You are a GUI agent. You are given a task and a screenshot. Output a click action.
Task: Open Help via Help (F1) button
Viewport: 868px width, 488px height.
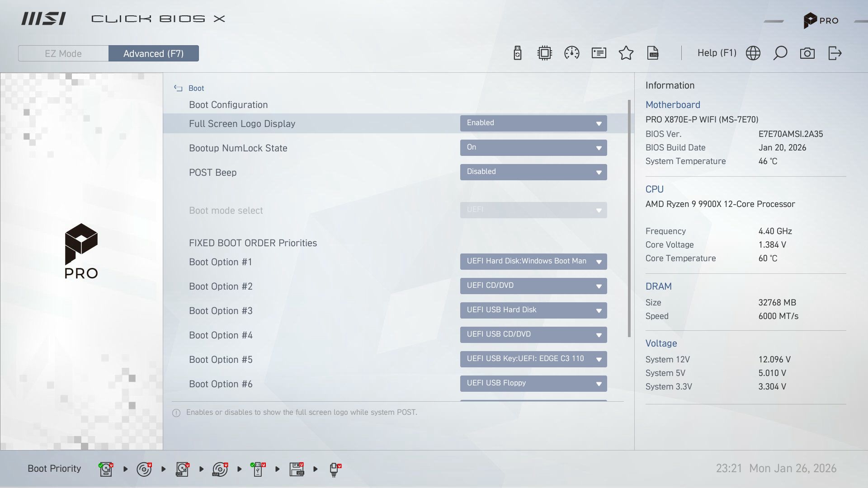717,53
